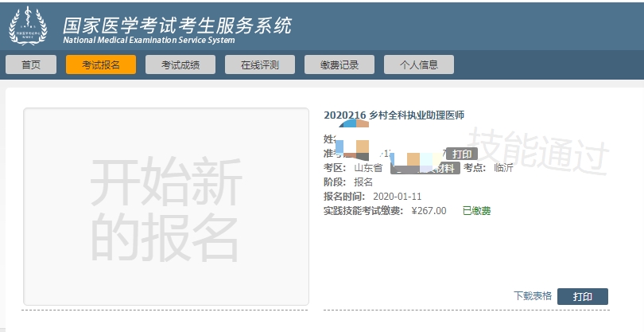Click the registration date 2020-01-11
This screenshot has width=644, height=332.
coord(398,197)
